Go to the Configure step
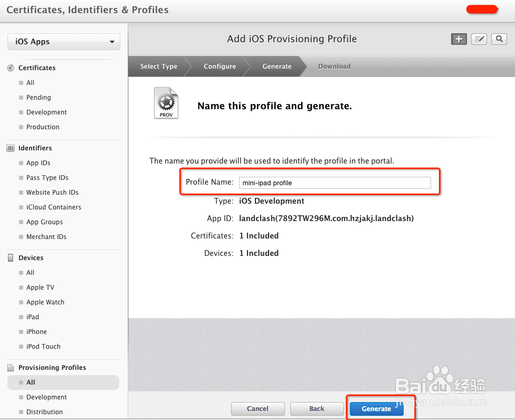Image resolution: width=515 pixels, height=420 pixels. click(220, 66)
